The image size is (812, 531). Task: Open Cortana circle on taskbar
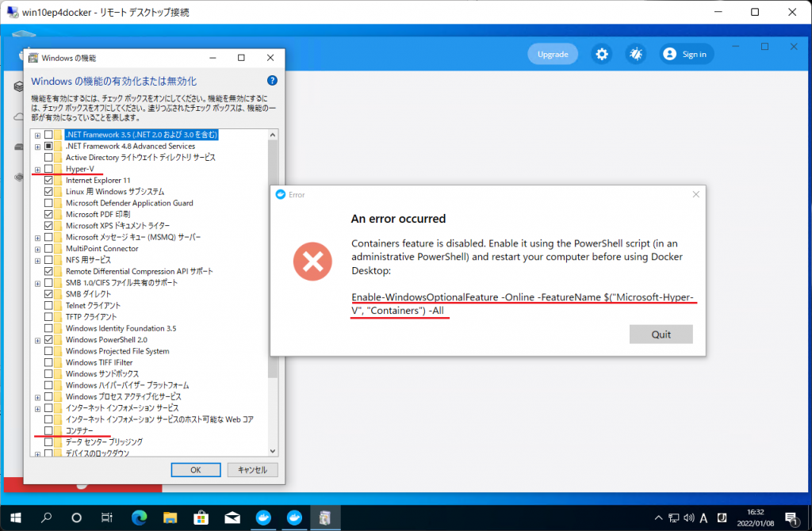pyautogui.click(x=77, y=518)
